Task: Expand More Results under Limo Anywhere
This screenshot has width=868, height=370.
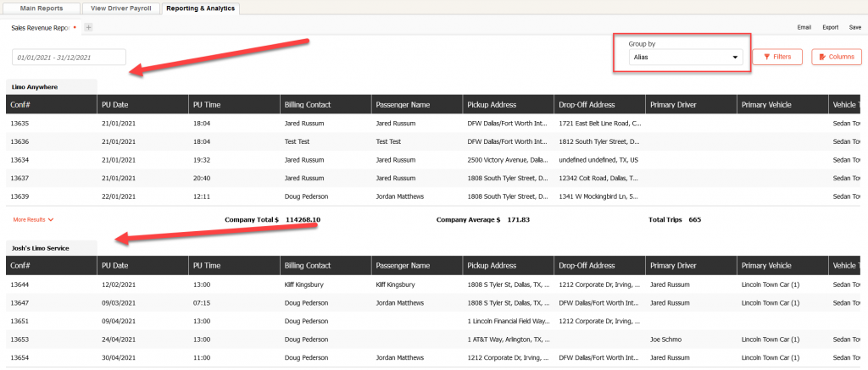Action: tap(30, 219)
